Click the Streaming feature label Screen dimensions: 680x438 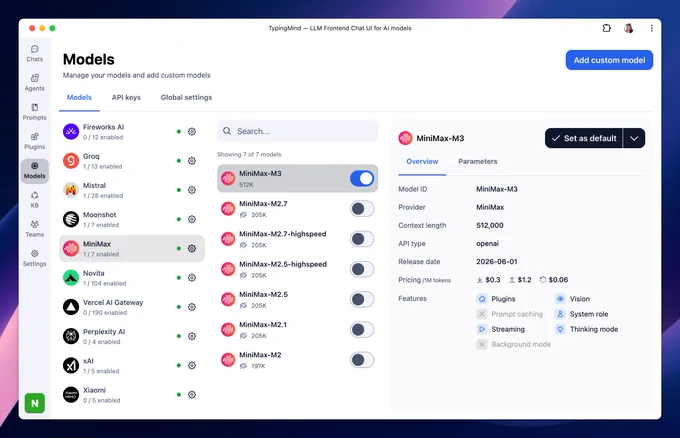508,329
